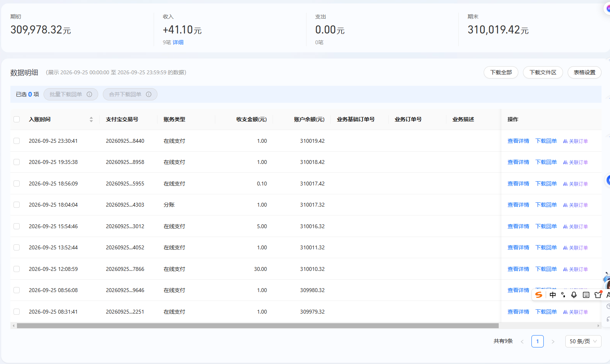Viewport: 610px width, 364px height.
Task: Check the row dated 2026-09-25 12:08:59
Action: [17, 269]
